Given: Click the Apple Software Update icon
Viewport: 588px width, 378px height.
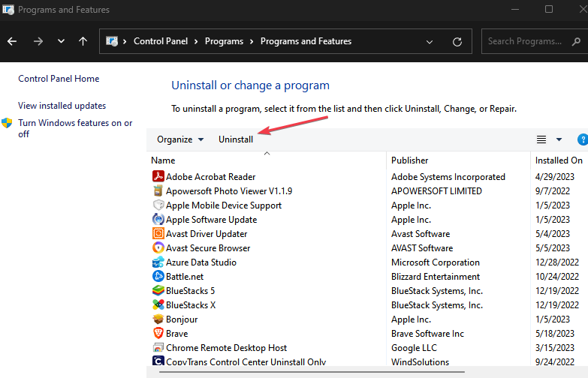Looking at the screenshot, I should coord(158,219).
